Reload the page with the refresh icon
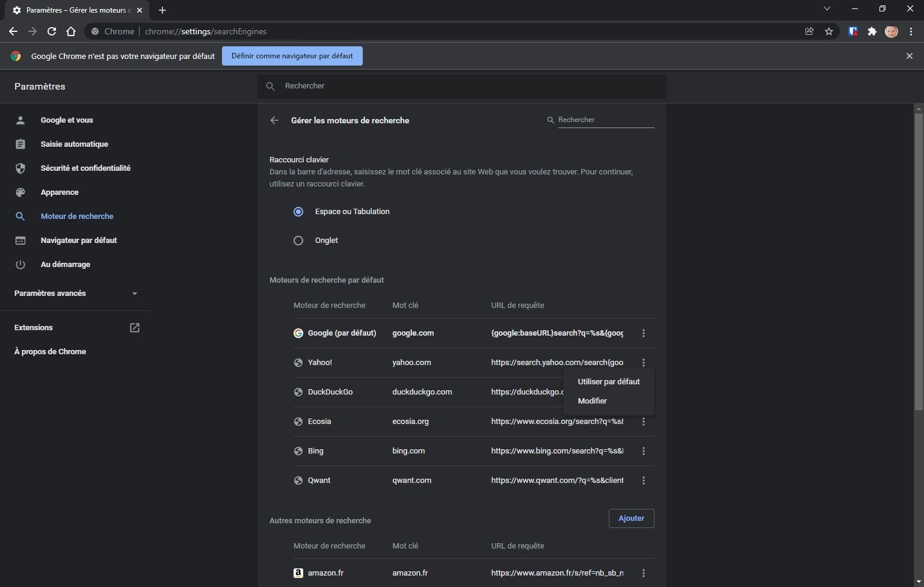The width and height of the screenshot is (924, 587). click(52, 31)
